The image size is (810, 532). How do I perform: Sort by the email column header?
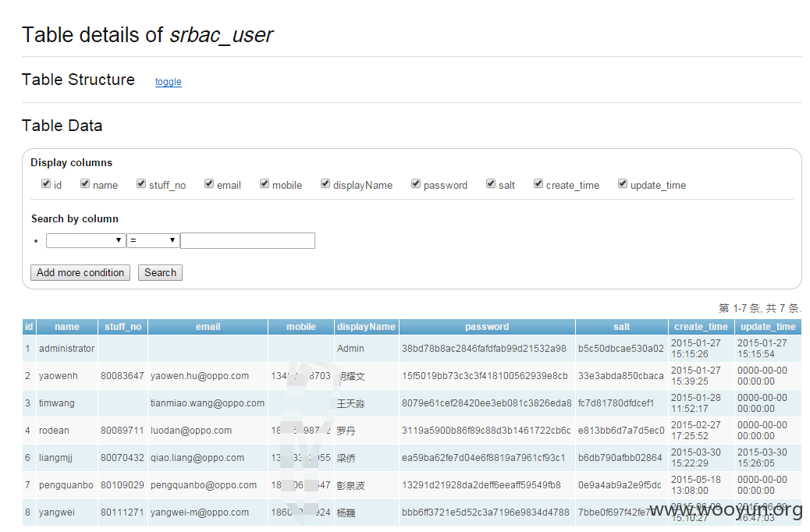(208, 326)
